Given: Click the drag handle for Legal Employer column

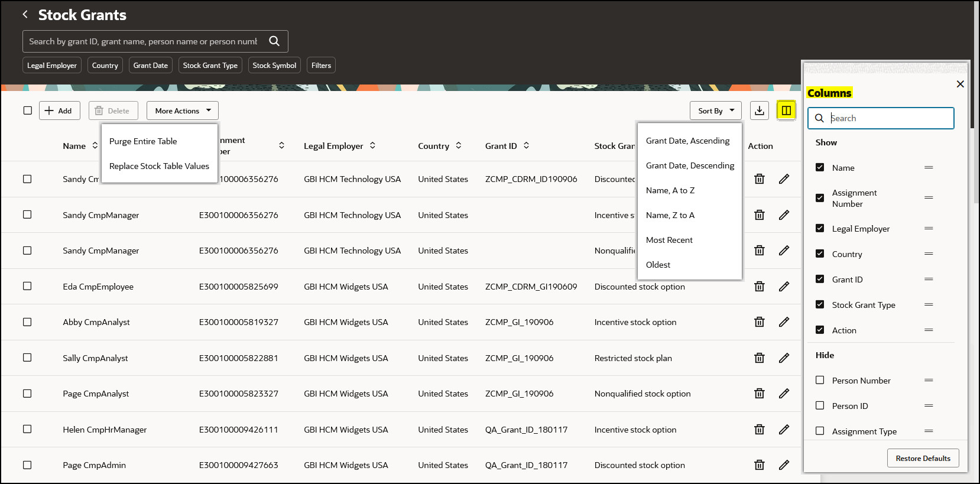Looking at the screenshot, I should pyautogui.click(x=929, y=229).
